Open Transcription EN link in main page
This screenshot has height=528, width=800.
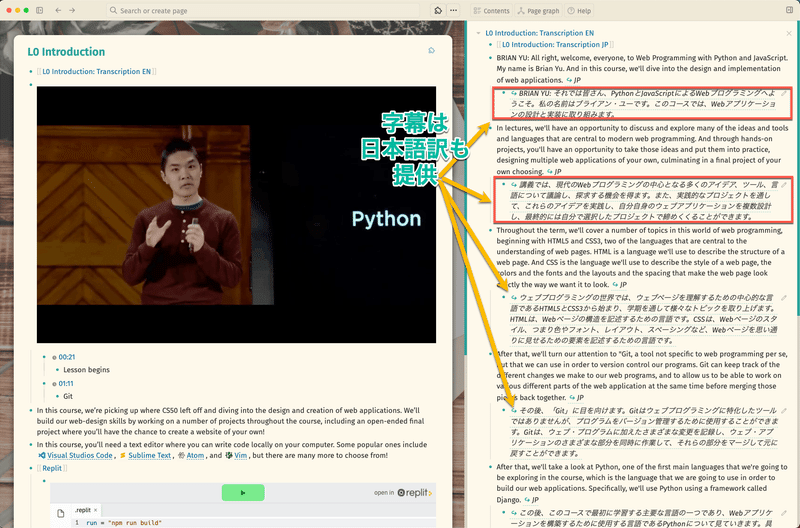click(96, 71)
